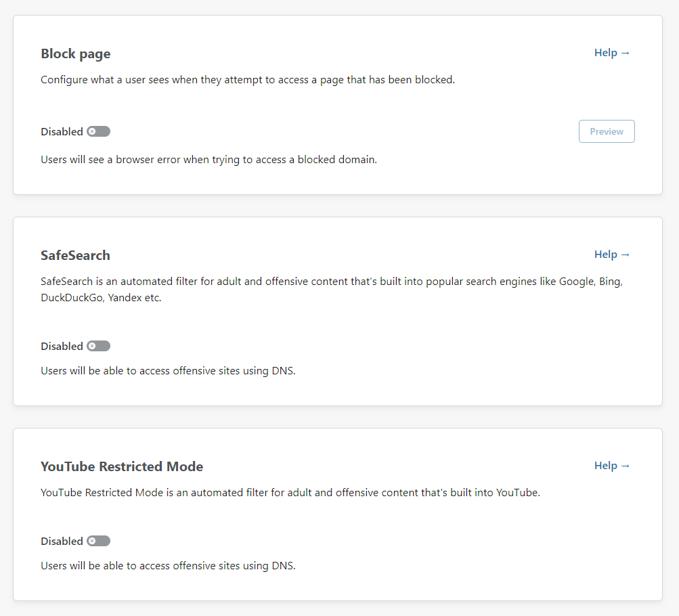Enable the SafeSearch toggle

pos(98,346)
